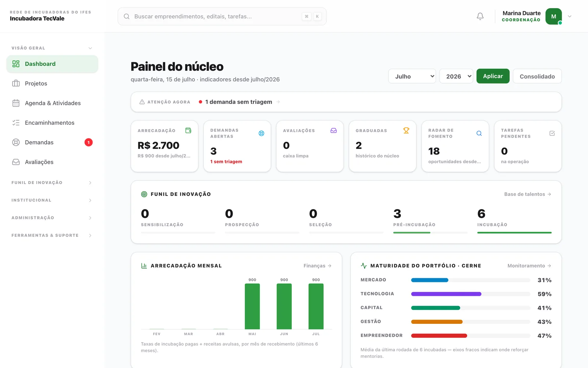Open the user menu chevron beside avatar
Image resolution: width=588 pixels, height=368 pixels.
pos(570,16)
